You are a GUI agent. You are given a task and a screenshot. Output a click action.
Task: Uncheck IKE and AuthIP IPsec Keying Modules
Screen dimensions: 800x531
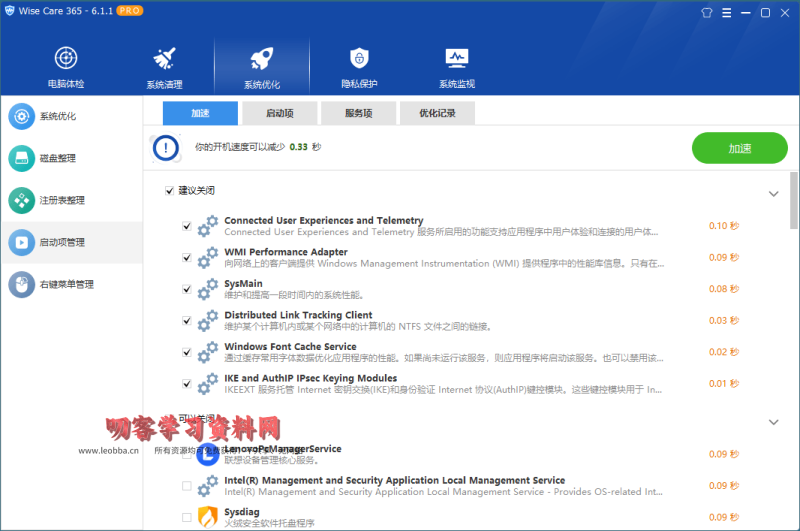pos(187,384)
